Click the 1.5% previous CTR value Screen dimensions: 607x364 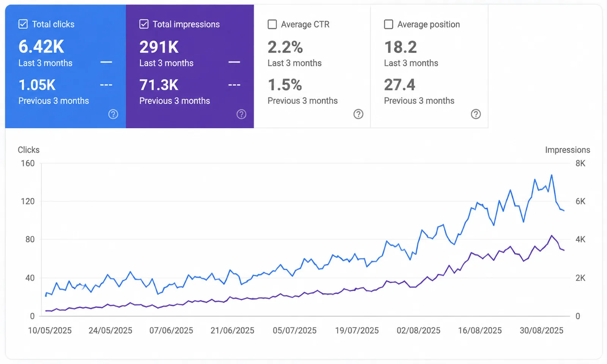285,85
